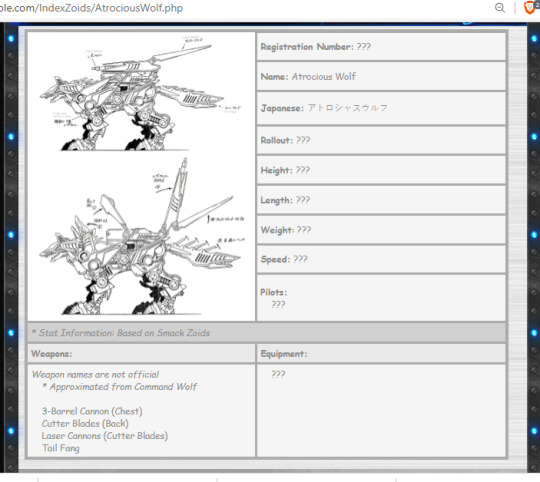This screenshot has width=540, height=482.
Task: Click the "???" value under Pilots
Action: tap(278, 305)
